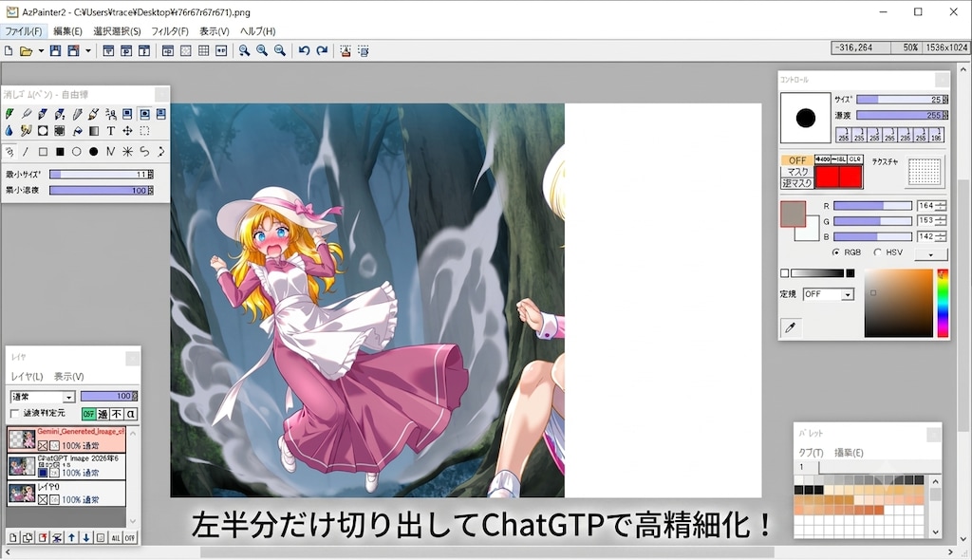
Task: Choose the filled rectangle draw type
Action: click(60, 151)
